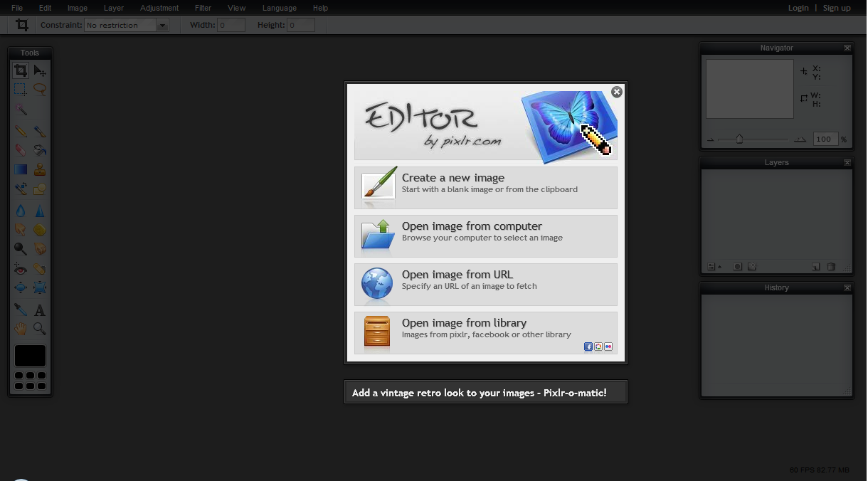The image size is (868, 481).
Task: Activate the Clone Stamp tool
Action: pos(40,169)
